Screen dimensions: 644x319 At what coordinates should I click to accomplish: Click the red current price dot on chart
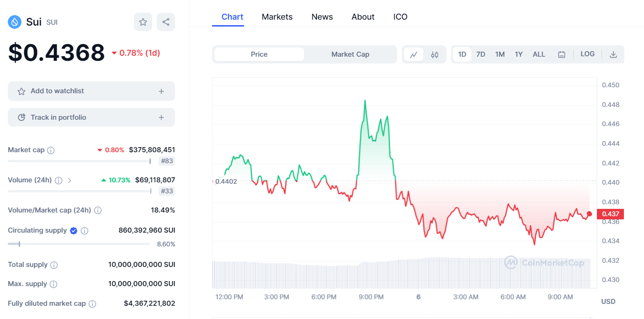[589, 214]
